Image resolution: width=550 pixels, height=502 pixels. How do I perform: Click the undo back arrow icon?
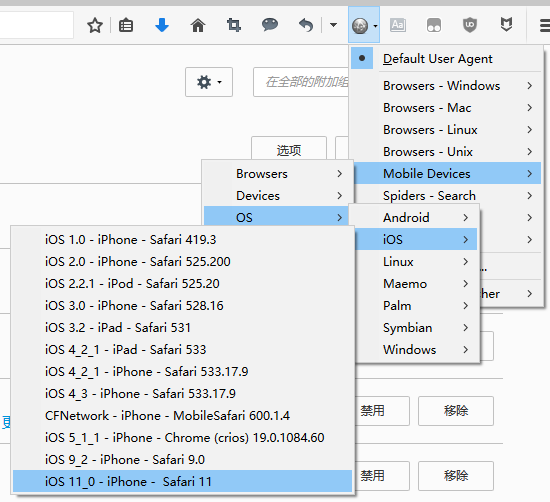pos(306,26)
